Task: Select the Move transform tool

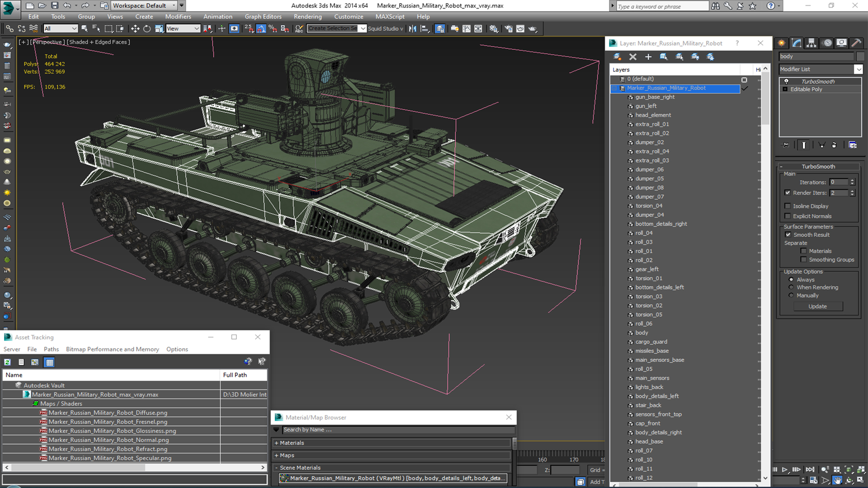Action: tap(135, 28)
